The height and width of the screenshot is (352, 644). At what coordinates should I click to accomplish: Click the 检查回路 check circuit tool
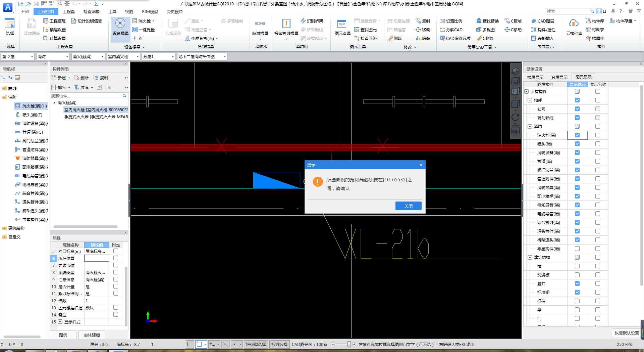(366, 38)
